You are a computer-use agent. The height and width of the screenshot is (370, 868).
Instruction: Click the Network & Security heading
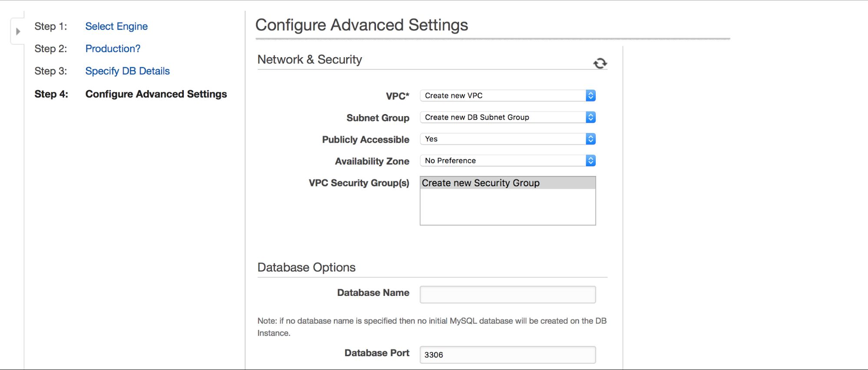(310, 59)
